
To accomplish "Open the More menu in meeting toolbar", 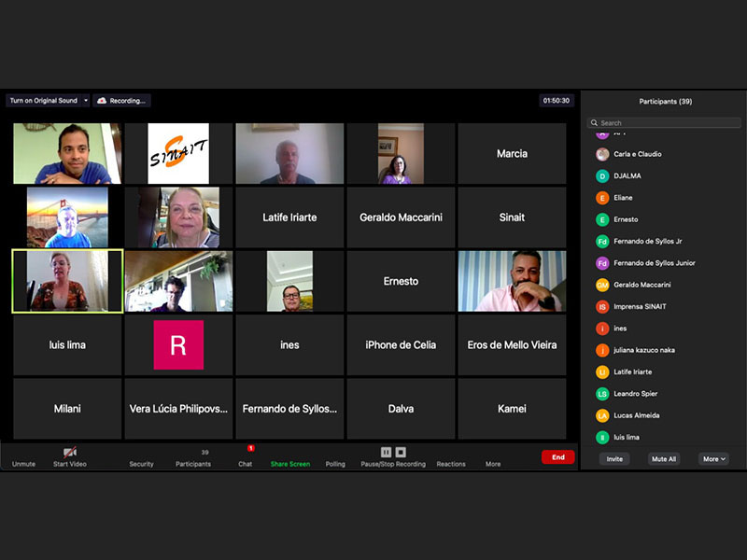I will click(493, 457).
